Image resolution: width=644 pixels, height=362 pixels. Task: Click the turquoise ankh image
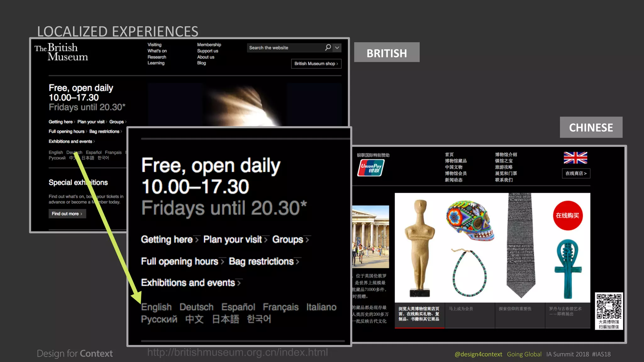coord(568,269)
